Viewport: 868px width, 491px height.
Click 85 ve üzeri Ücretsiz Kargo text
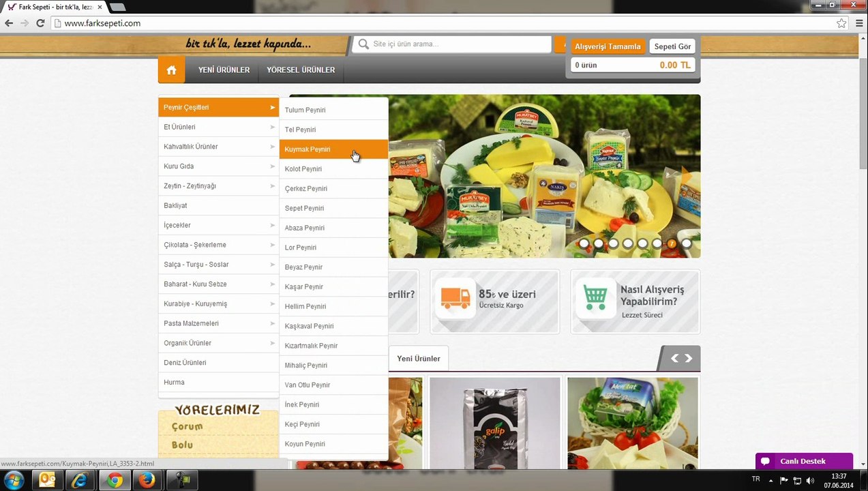[507, 299]
